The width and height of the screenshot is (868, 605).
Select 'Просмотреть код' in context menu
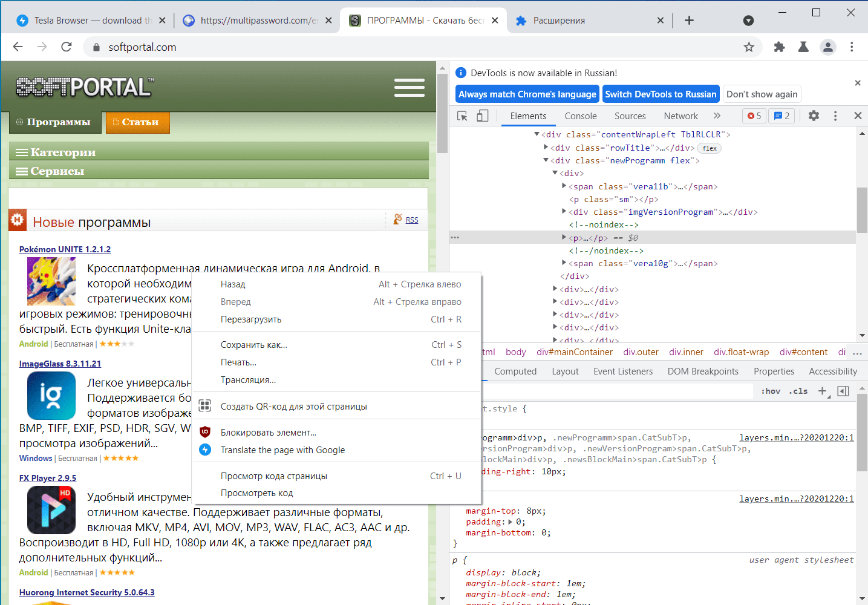pos(256,493)
